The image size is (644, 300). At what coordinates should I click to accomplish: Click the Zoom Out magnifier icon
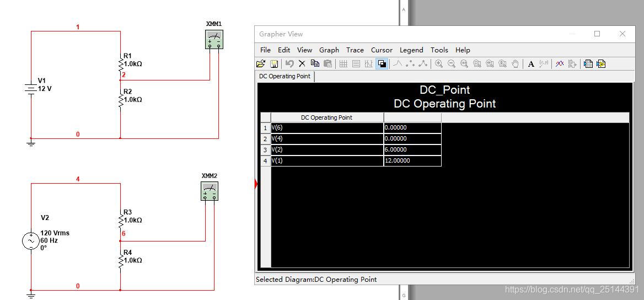pos(452,64)
